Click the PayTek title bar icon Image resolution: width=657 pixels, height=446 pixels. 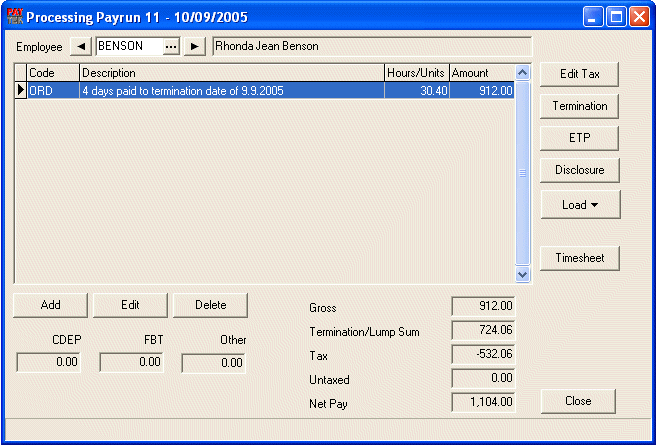tap(15, 17)
